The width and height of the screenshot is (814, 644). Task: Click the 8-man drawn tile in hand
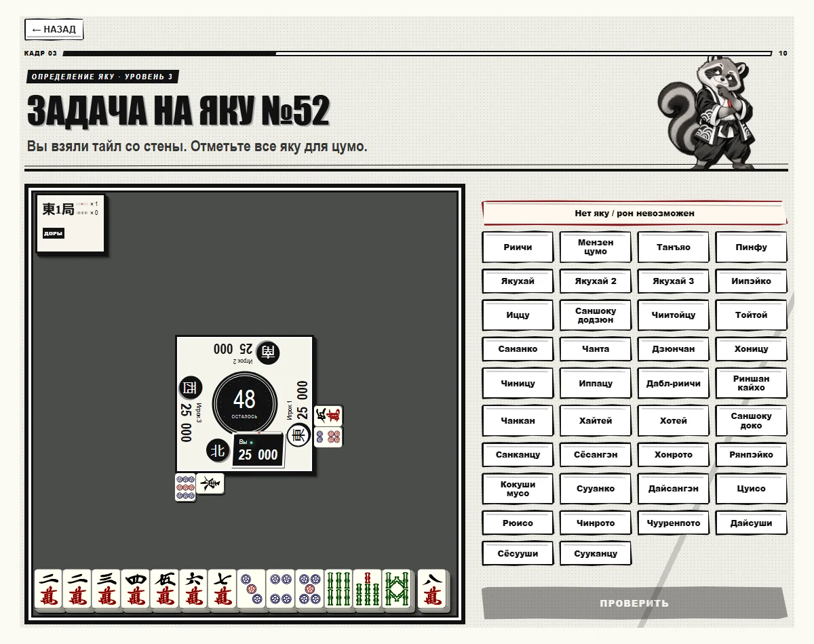[x=431, y=589]
